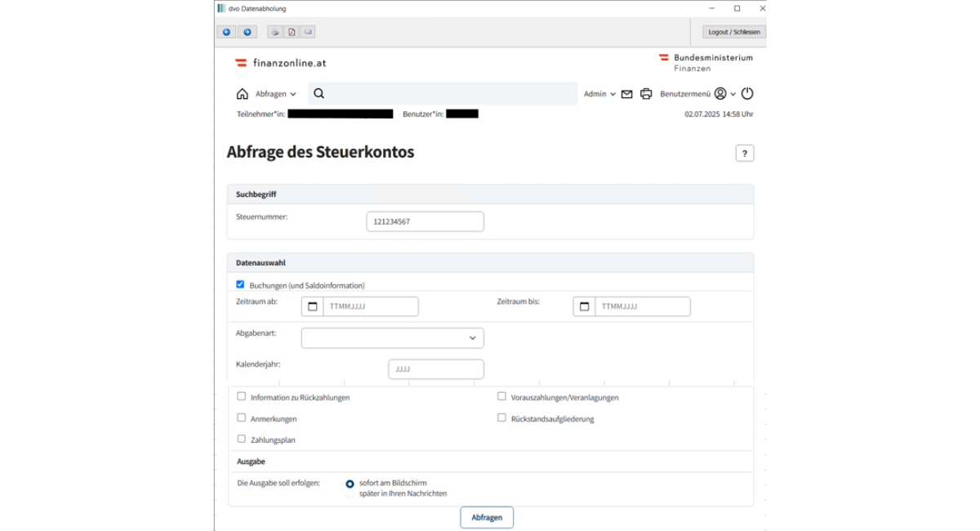
Task: Uncheck Buchungen (und Saldoinformation) checkbox
Action: 240,284
